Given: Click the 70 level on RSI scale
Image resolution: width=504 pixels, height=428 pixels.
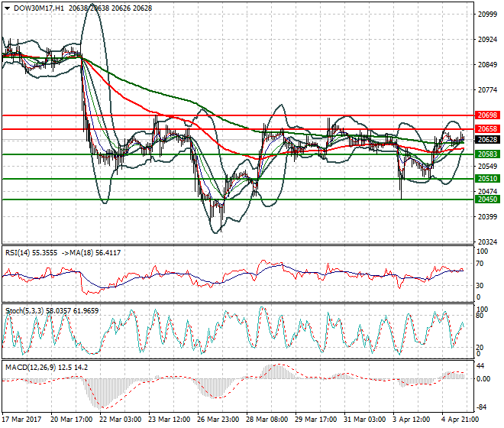Looking at the screenshot, I should coord(479,264).
